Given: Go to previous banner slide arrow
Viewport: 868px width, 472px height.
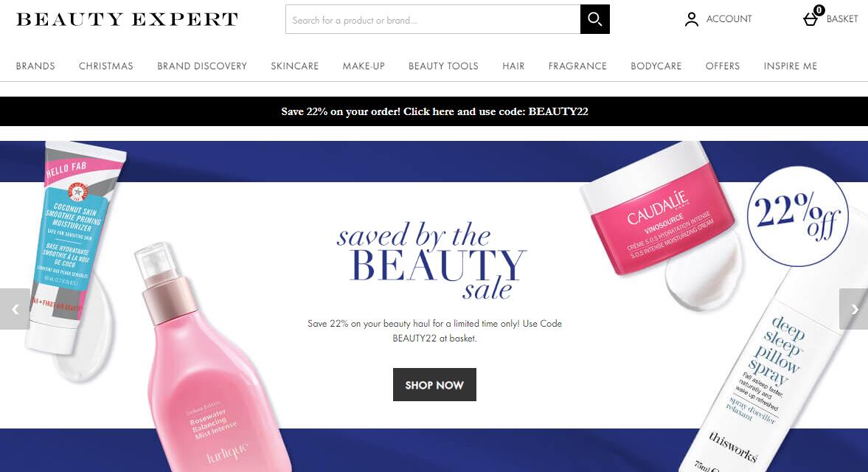Looking at the screenshot, I should (x=15, y=309).
